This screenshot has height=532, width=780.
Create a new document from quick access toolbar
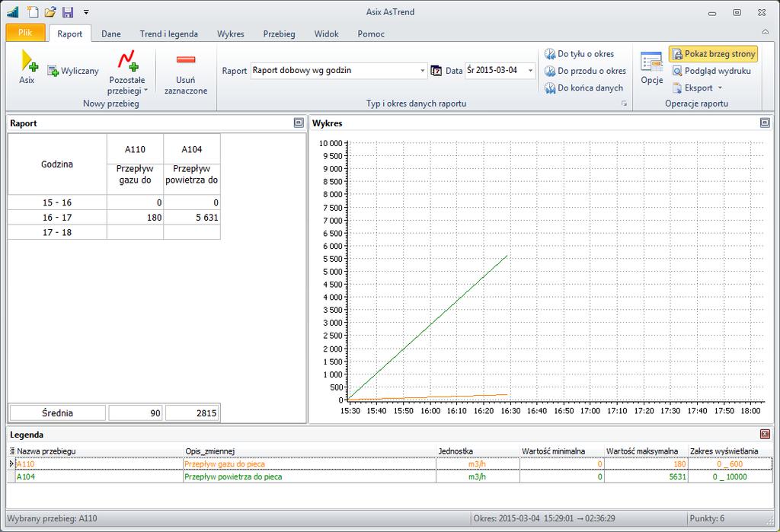click(33, 12)
